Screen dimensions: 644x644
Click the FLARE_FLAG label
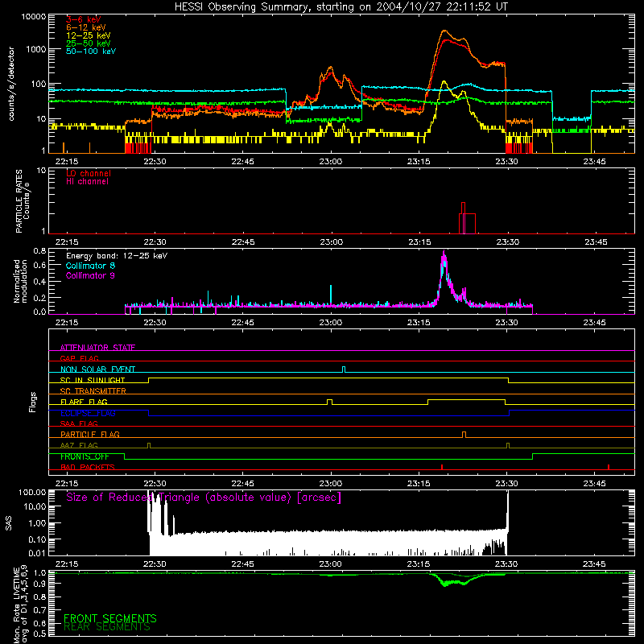point(84,402)
